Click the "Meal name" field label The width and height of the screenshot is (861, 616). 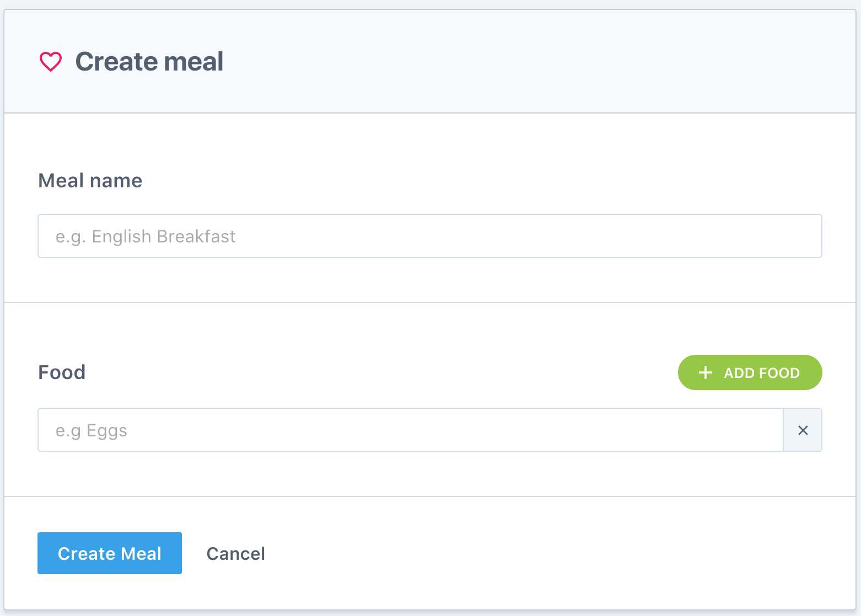point(90,181)
